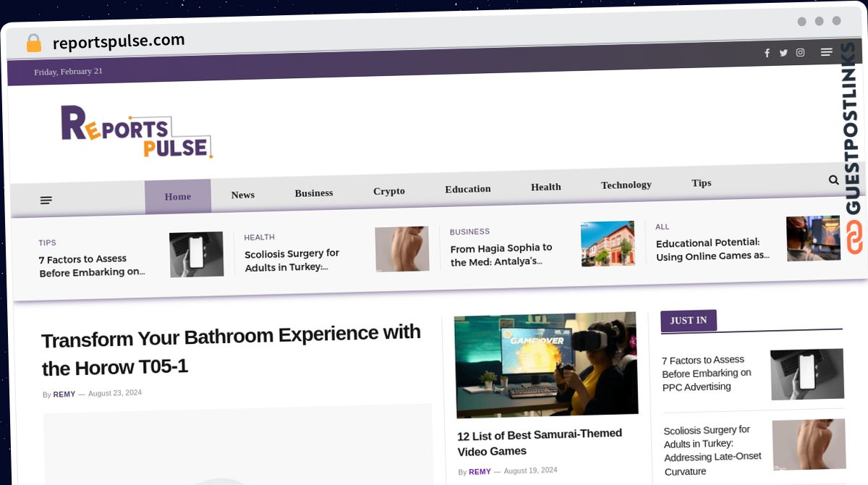Click the TIPS category label in ticker
Screen dimensions: 868x485
coord(48,242)
